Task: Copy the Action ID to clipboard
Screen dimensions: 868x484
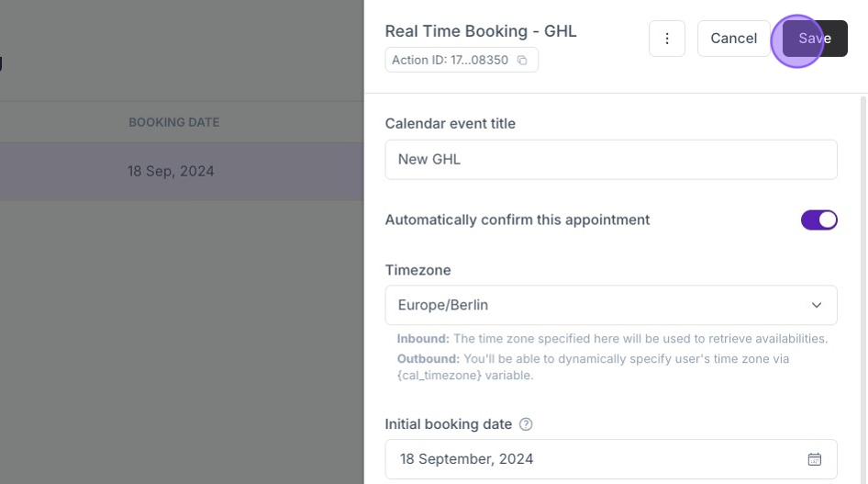Action: click(522, 61)
